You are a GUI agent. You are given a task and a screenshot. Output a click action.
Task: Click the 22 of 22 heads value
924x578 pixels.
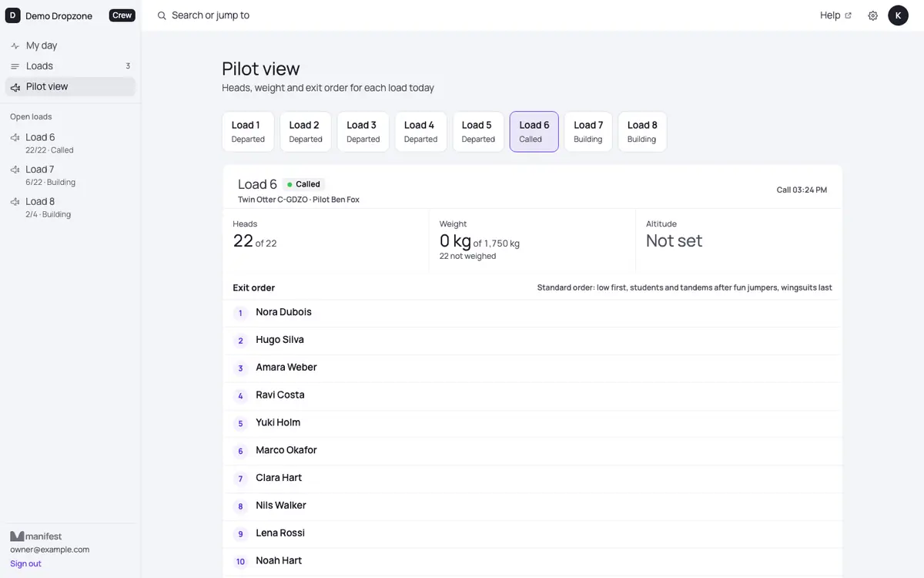pos(255,241)
